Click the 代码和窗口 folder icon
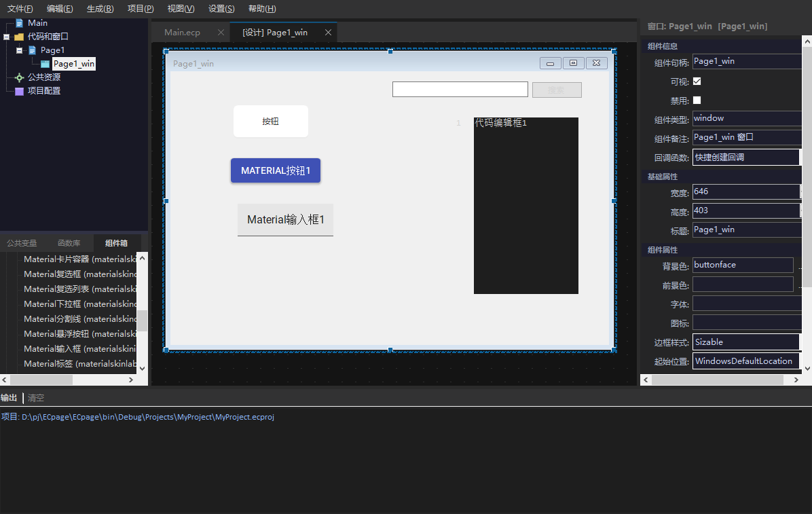 click(19, 37)
